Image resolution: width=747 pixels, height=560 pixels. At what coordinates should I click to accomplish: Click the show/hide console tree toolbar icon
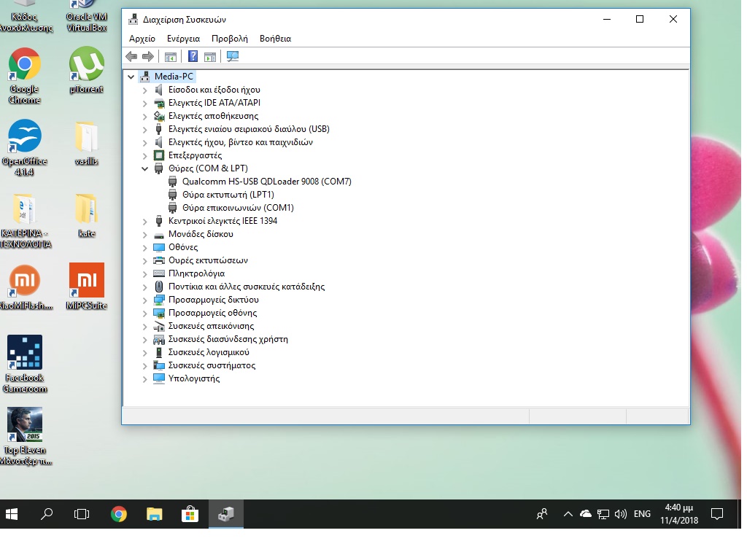170,57
